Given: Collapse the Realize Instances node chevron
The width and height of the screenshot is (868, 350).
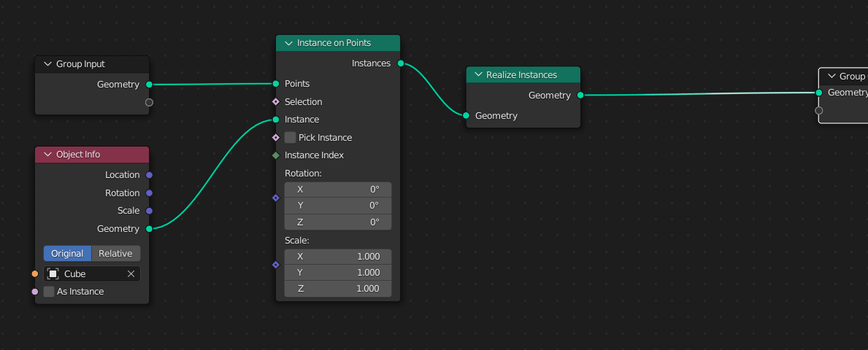Looking at the screenshot, I should coord(477,74).
